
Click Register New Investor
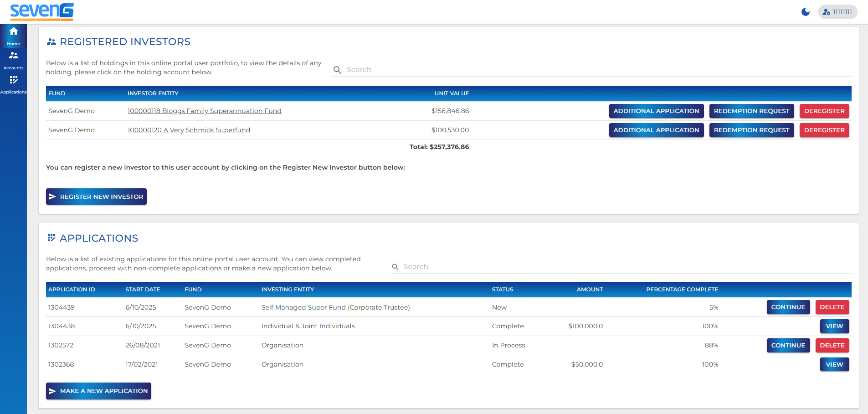(x=96, y=197)
